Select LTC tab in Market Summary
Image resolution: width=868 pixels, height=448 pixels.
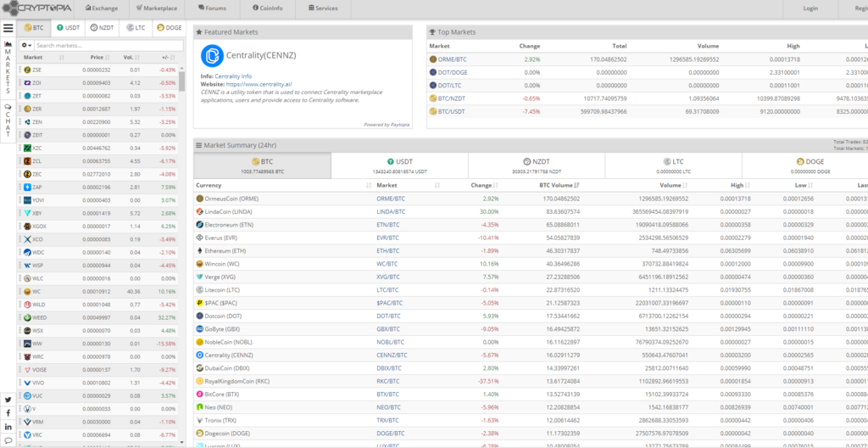(673, 165)
